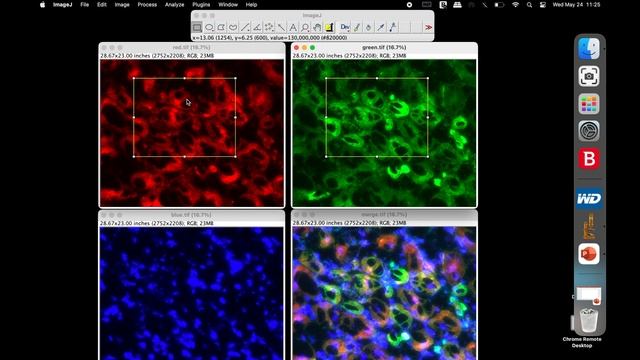The height and width of the screenshot is (360, 640).
Task: Click the blue.tif window title bar
Action: (191, 215)
